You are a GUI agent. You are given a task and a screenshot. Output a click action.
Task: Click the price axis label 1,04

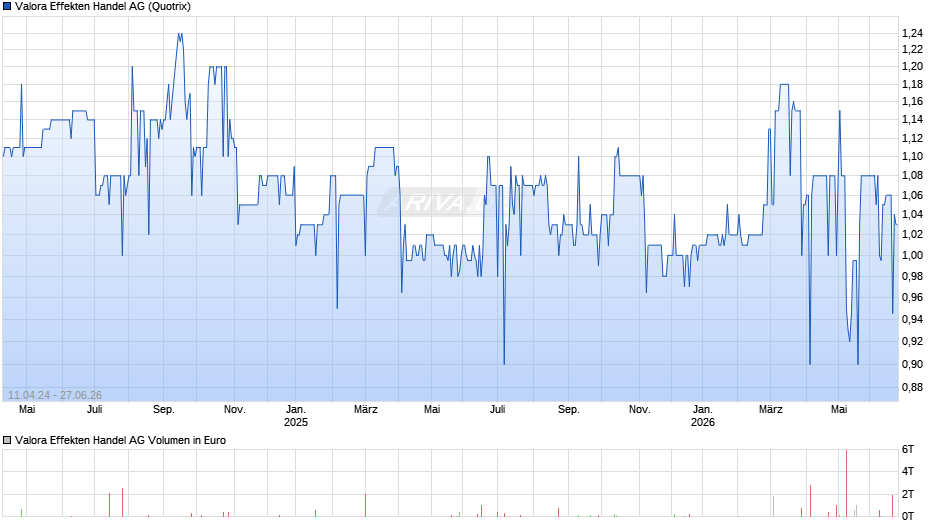[x=912, y=214]
